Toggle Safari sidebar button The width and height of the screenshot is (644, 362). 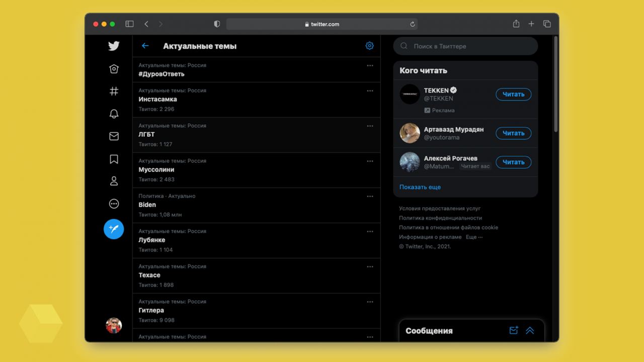(x=129, y=24)
